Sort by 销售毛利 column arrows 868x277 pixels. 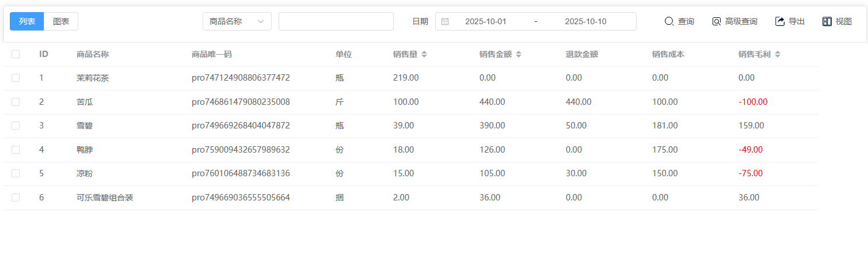pyautogui.click(x=777, y=54)
